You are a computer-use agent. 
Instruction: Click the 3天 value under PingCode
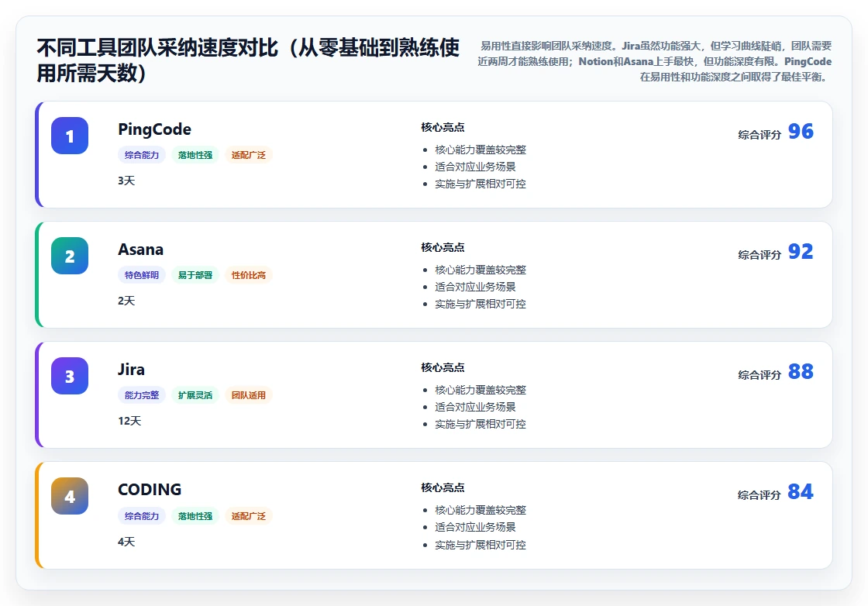click(126, 181)
